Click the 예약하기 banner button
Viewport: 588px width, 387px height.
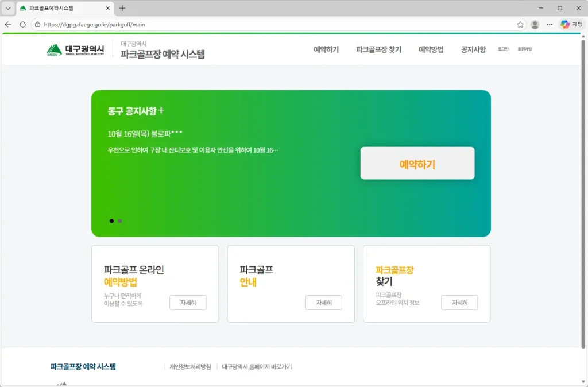pos(417,163)
